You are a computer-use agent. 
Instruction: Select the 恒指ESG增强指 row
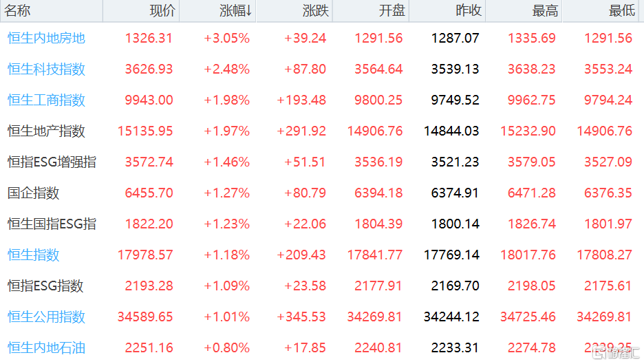(x=52, y=162)
